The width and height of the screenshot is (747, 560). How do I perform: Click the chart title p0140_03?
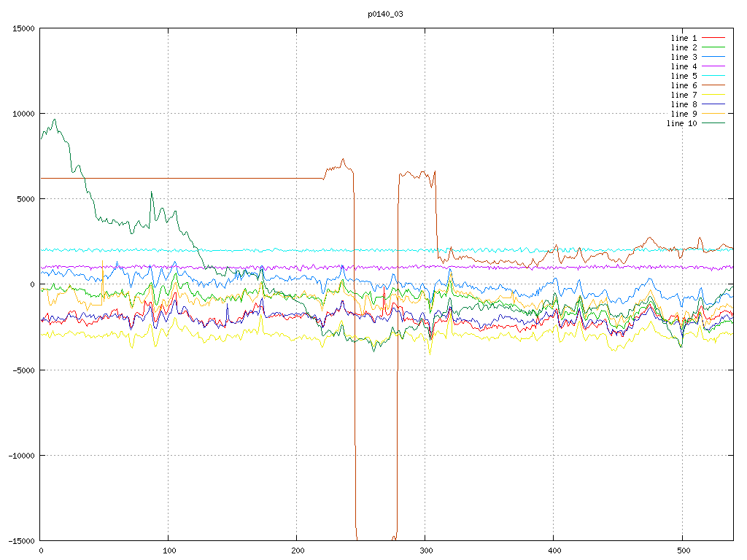385,14
